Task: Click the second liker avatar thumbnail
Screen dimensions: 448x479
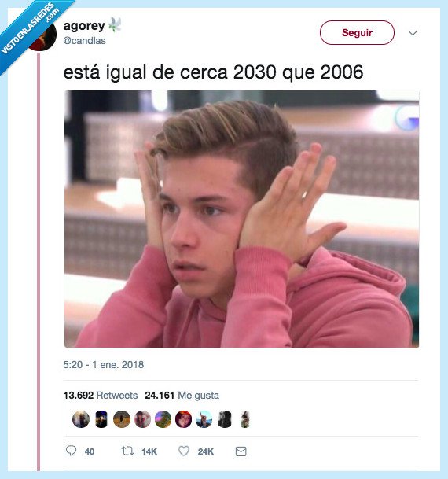Action: point(101,419)
